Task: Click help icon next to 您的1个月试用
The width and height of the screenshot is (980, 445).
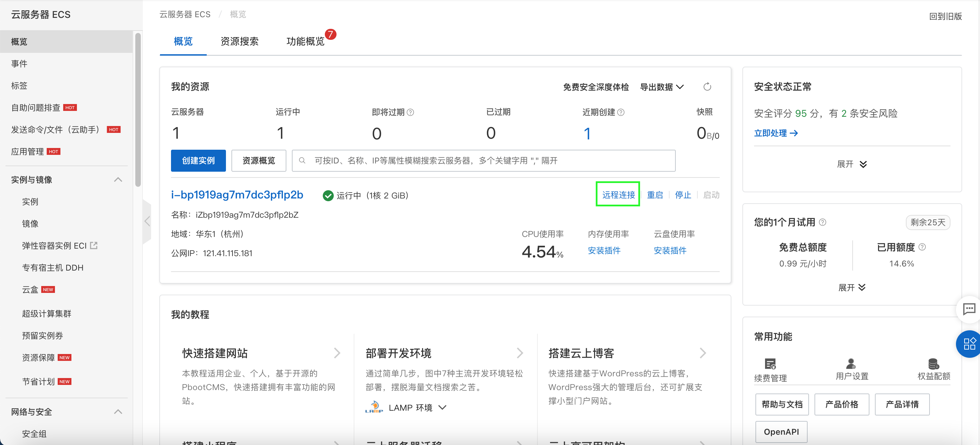Action: click(822, 222)
